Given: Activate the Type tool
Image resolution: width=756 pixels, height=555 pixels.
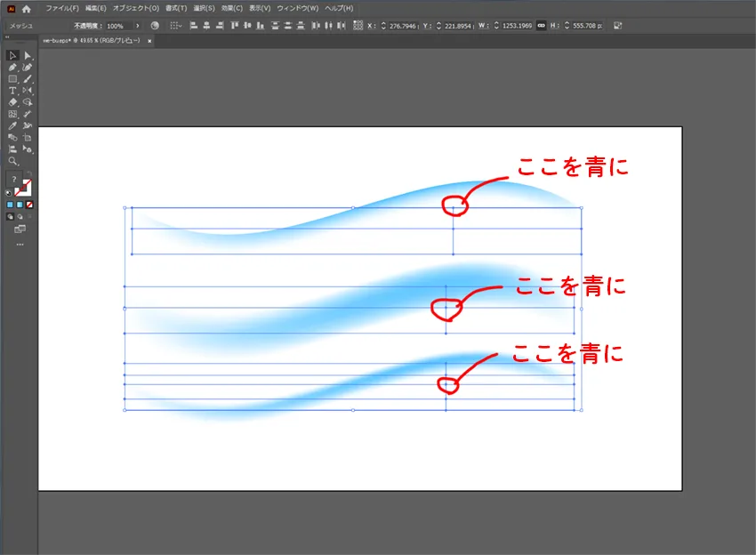Looking at the screenshot, I should 12,91.
